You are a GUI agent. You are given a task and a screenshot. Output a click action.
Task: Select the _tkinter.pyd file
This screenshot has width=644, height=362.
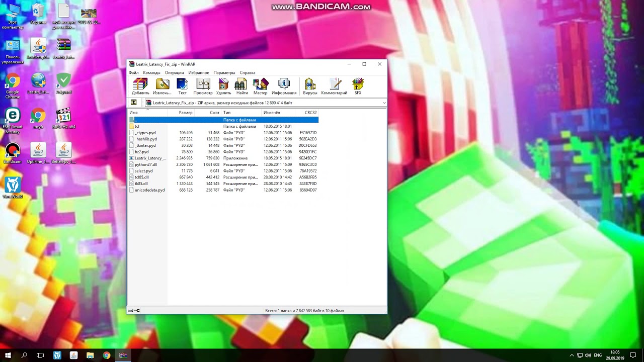click(223, 145)
